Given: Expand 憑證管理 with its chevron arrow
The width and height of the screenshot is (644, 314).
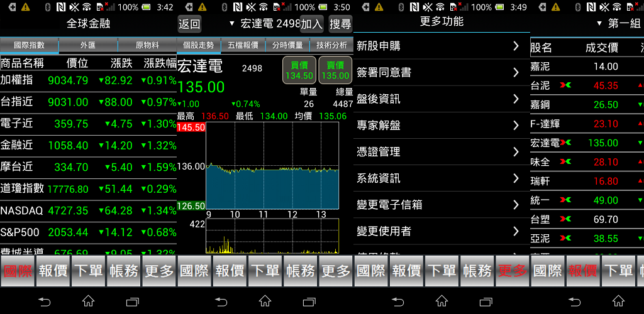Looking at the screenshot, I should (x=516, y=152).
